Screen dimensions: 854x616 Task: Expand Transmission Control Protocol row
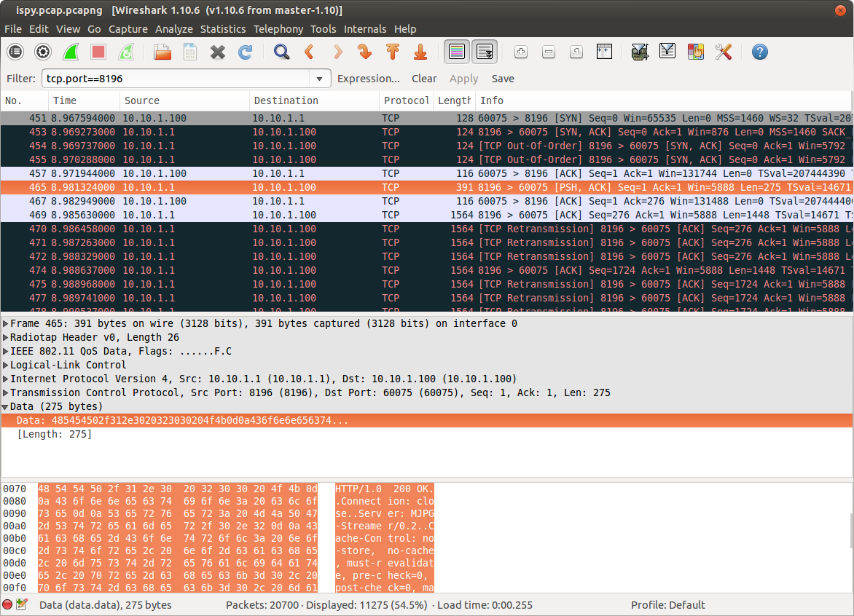(5, 393)
